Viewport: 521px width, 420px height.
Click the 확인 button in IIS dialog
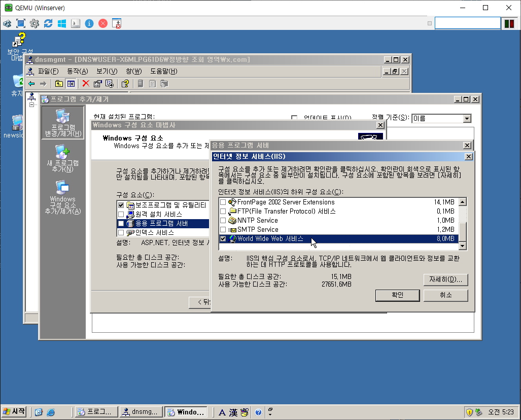[x=397, y=295]
